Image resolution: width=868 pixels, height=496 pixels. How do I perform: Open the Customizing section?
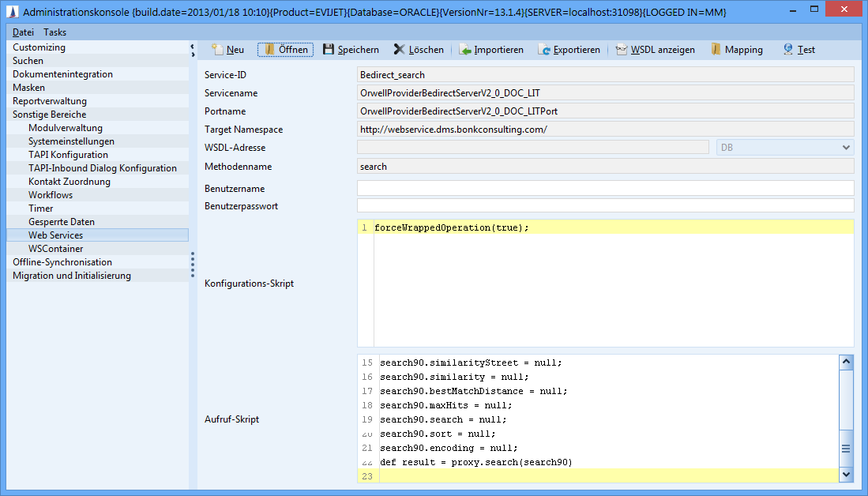39,47
